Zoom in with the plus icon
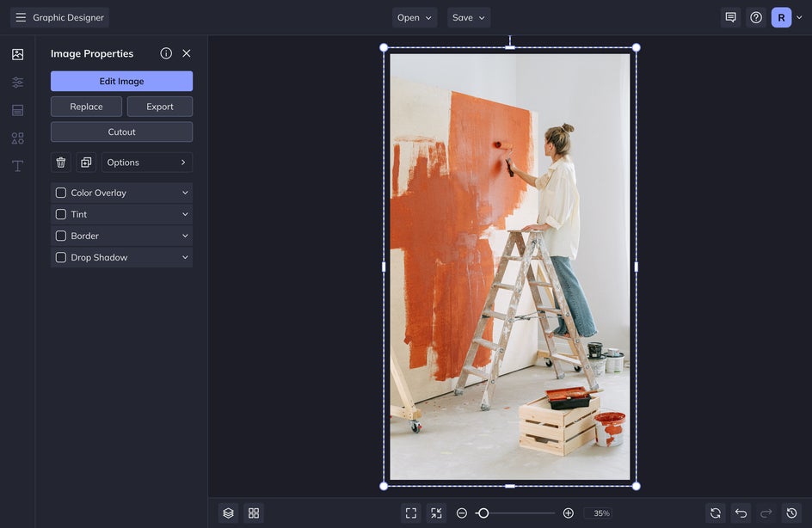The height and width of the screenshot is (528, 812). [x=568, y=513]
